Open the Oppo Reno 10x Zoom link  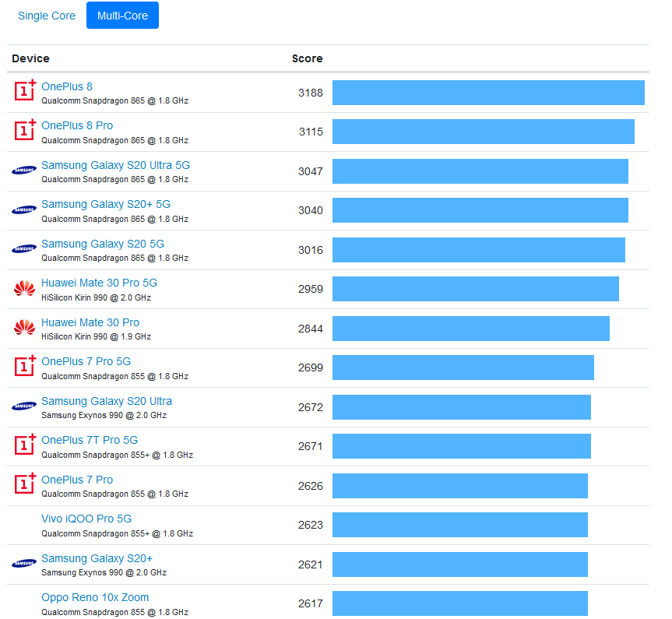click(95, 597)
